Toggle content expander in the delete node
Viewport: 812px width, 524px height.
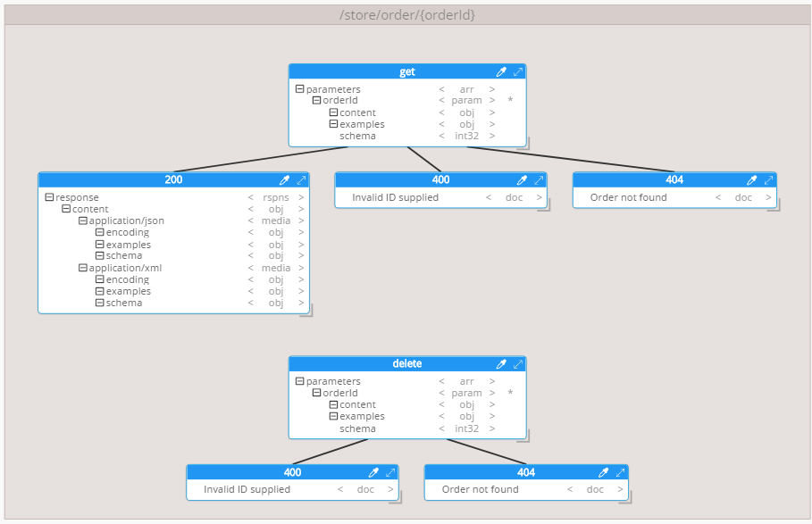click(333, 404)
